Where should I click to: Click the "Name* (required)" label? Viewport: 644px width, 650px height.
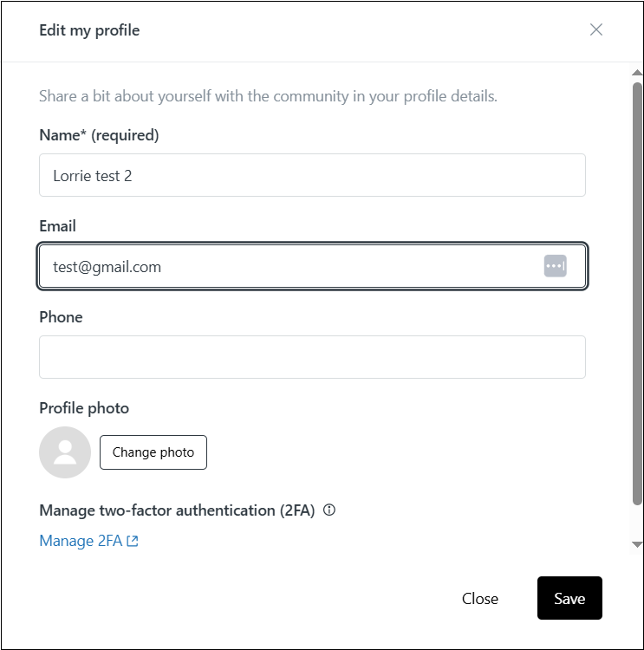pyautogui.click(x=99, y=135)
